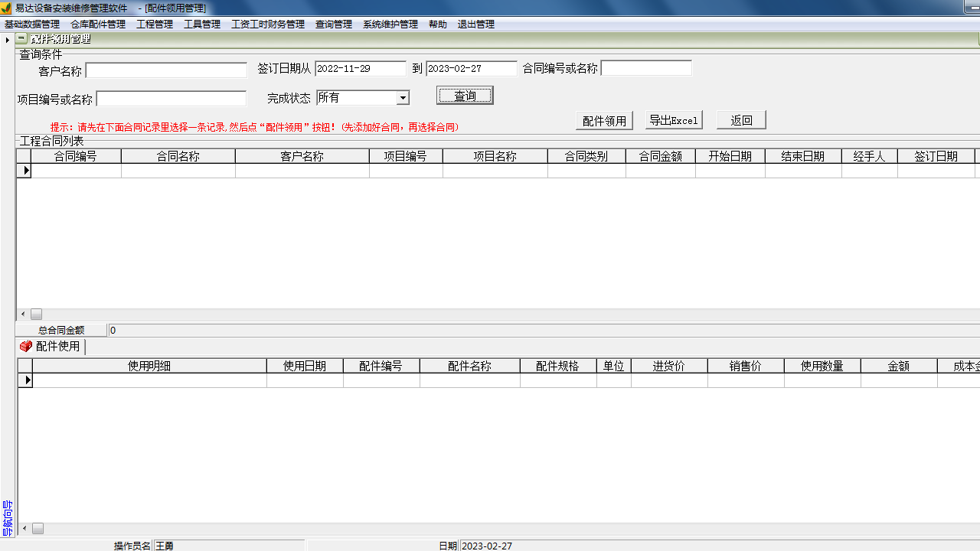This screenshot has height=551, width=980.
Task: Click left scroll arrow of contract list
Action: [23, 315]
